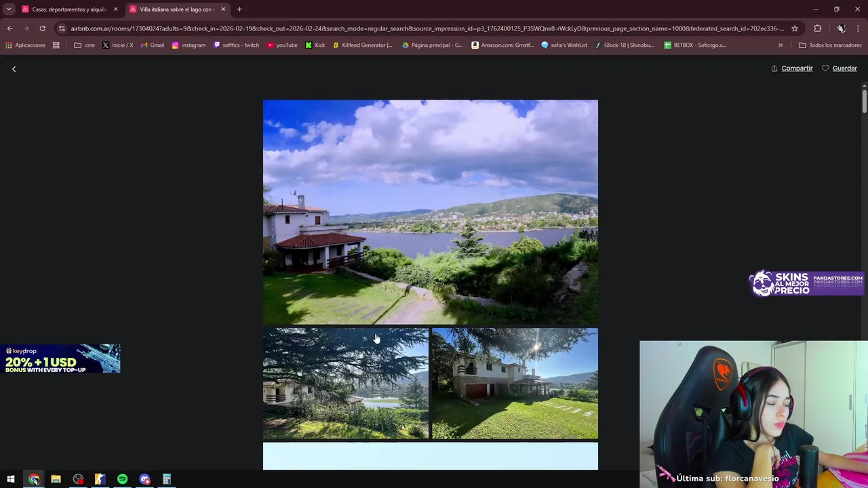Open the BETBOX bookmark

(695, 45)
